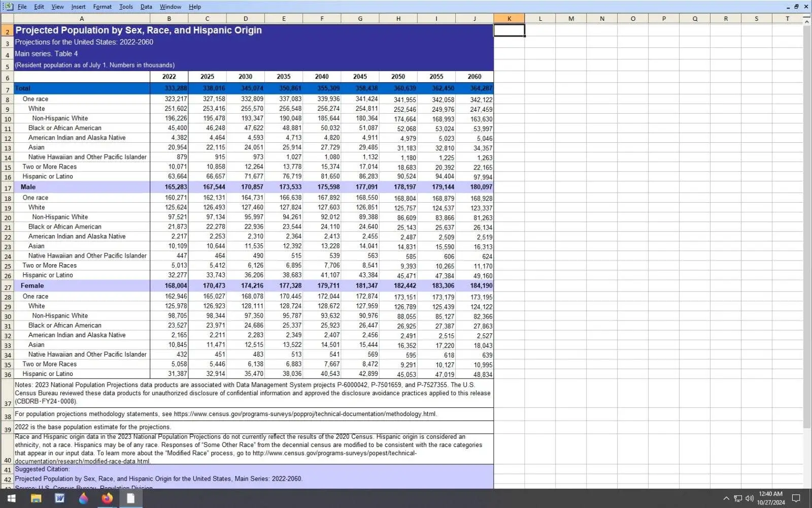The width and height of the screenshot is (812, 508).
Task: Click the scrollbar up arrow
Action: [x=806, y=21]
